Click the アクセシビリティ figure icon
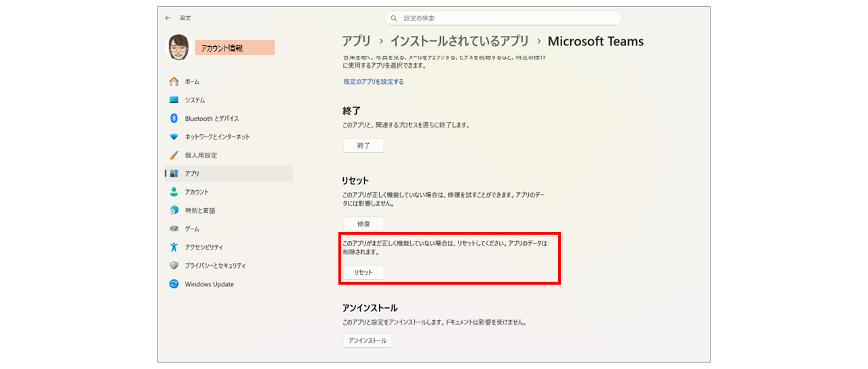Viewport: 868px width, 369px height. [174, 247]
